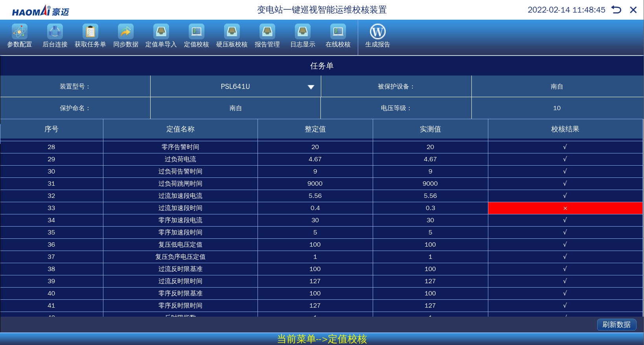This screenshot has height=345, width=644.
Task: Select the 硬压板校核 icon
Action: click(x=232, y=32)
